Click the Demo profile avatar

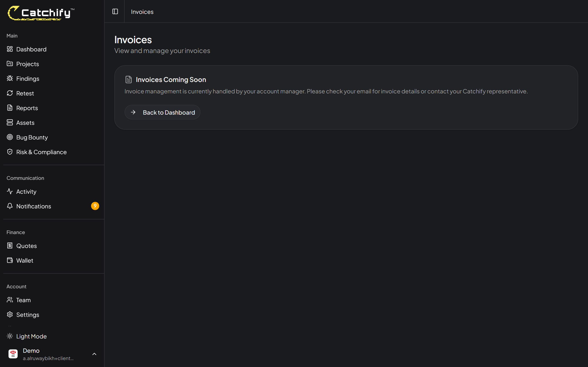[13, 354]
